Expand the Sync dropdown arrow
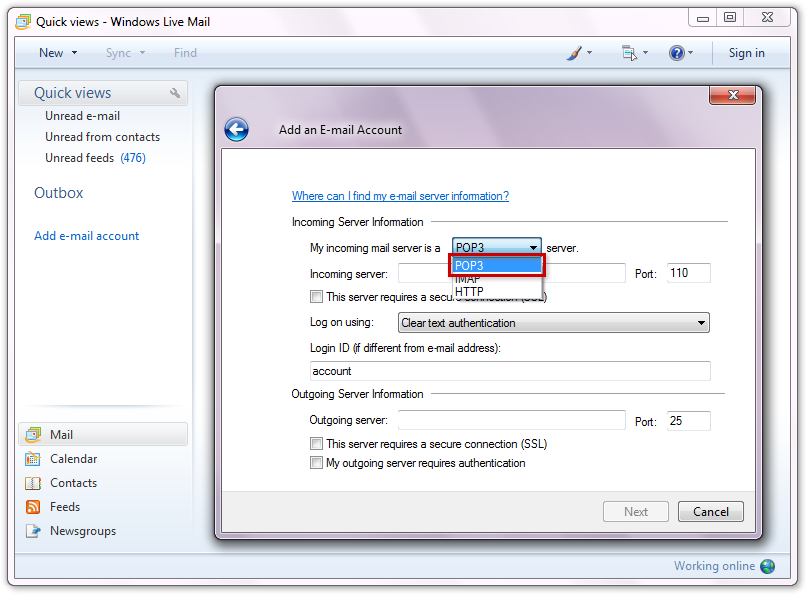This screenshot has width=812, height=599. point(142,53)
